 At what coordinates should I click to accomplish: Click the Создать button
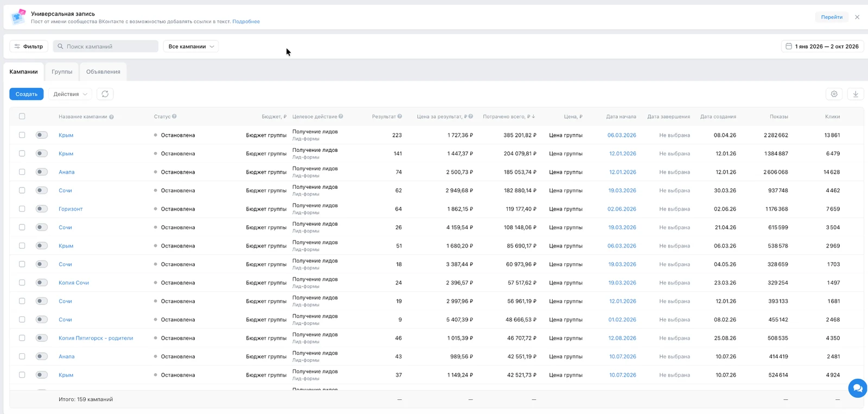27,94
